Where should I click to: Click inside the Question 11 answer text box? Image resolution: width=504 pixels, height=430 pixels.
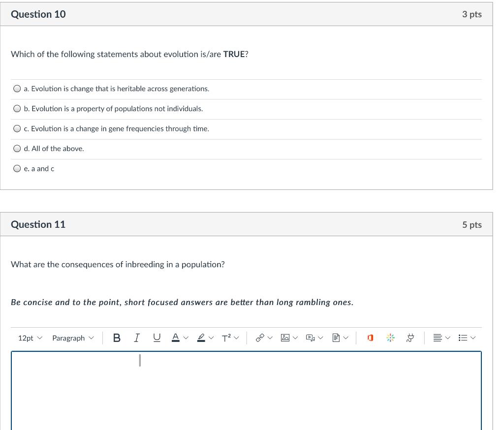click(x=246, y=391)
